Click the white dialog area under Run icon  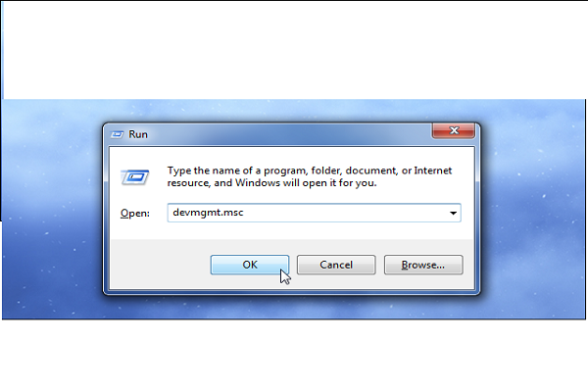click(135, 196)
